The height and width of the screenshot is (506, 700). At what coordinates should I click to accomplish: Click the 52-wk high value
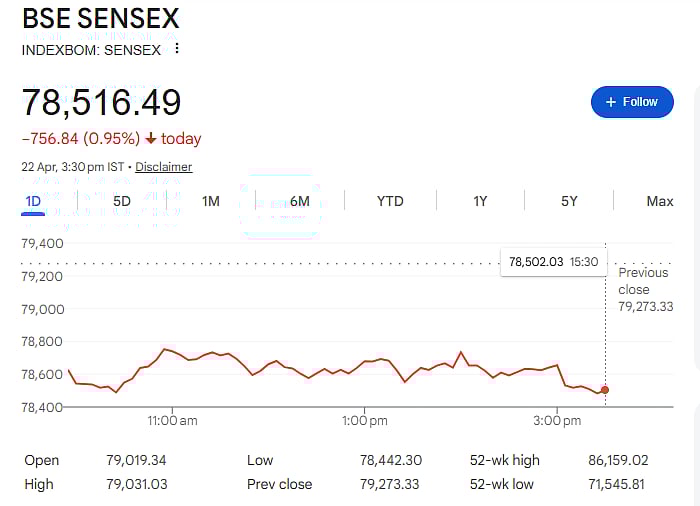tap(618, 460)
